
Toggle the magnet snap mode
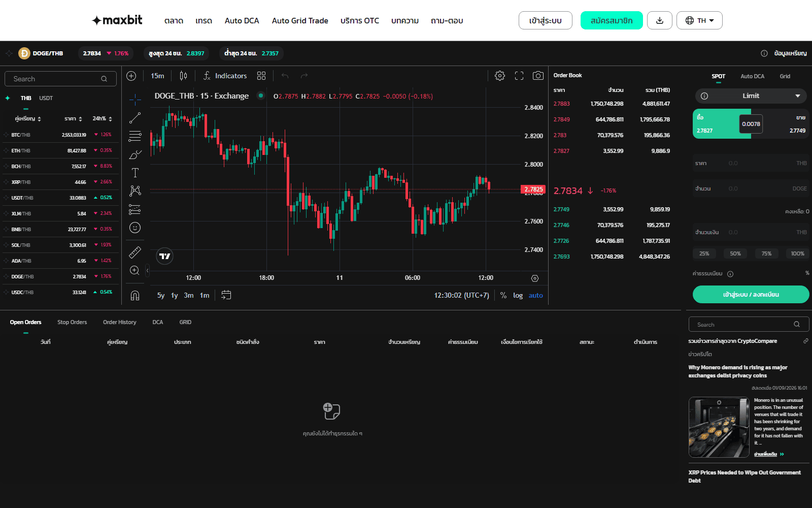135,295
